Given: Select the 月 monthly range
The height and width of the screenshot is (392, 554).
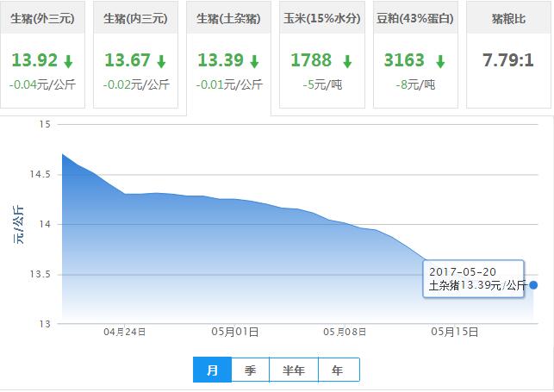Looking at the screenshot, I should pos(212,370).
